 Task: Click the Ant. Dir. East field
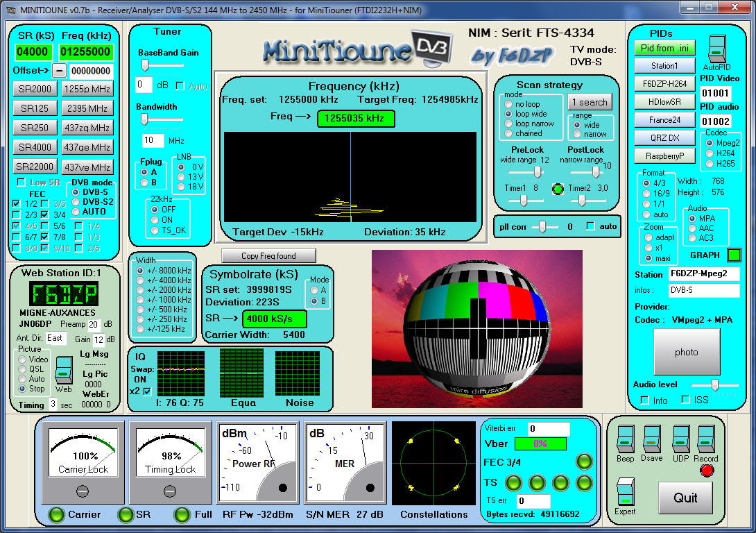pos(55,338)
